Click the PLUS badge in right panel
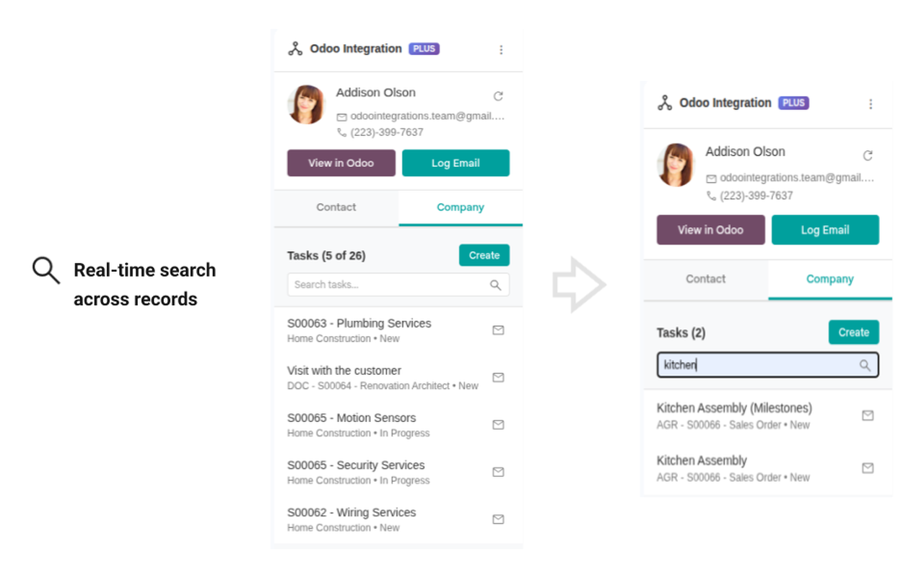 pyautogui.click(x=794, y=103)
